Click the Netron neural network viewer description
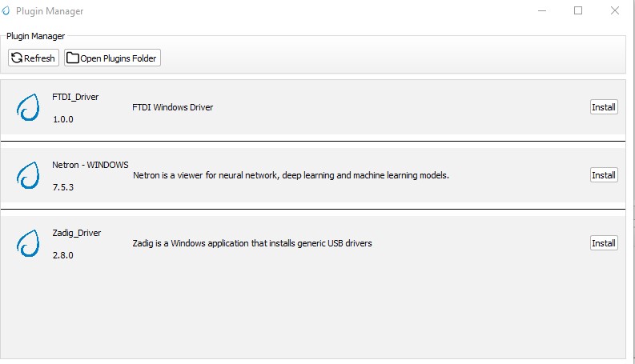This screenshot has height=364, width=635. (291, 175)
